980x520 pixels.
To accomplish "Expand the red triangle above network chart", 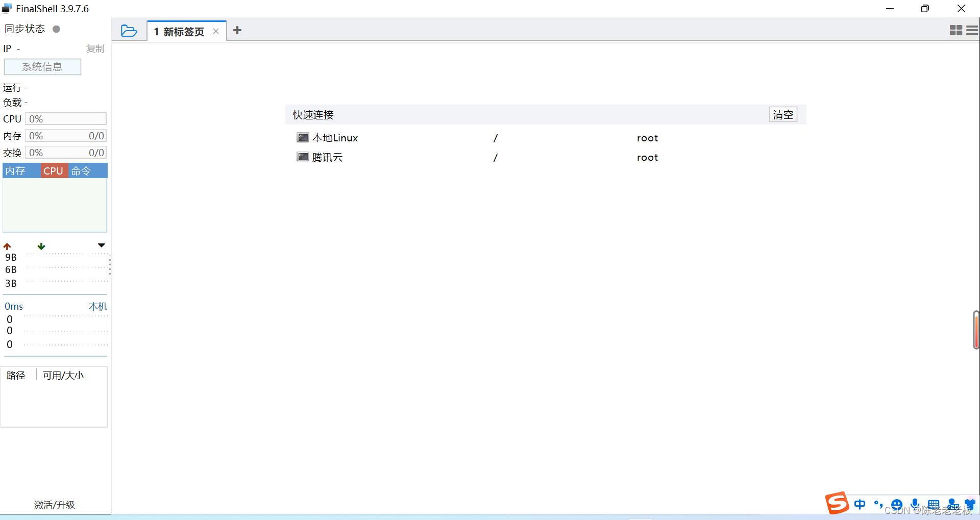I will tap(101, 245).
